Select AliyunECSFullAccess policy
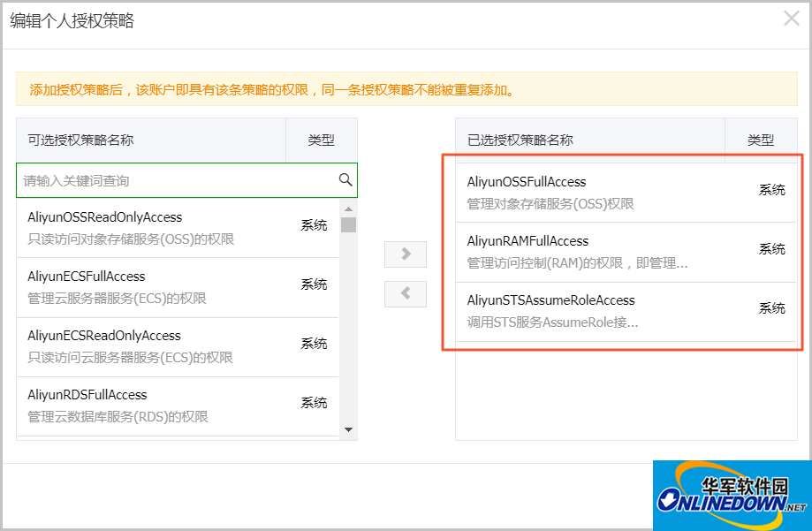This screenshot has height=531, width=812. click(87, 277)
